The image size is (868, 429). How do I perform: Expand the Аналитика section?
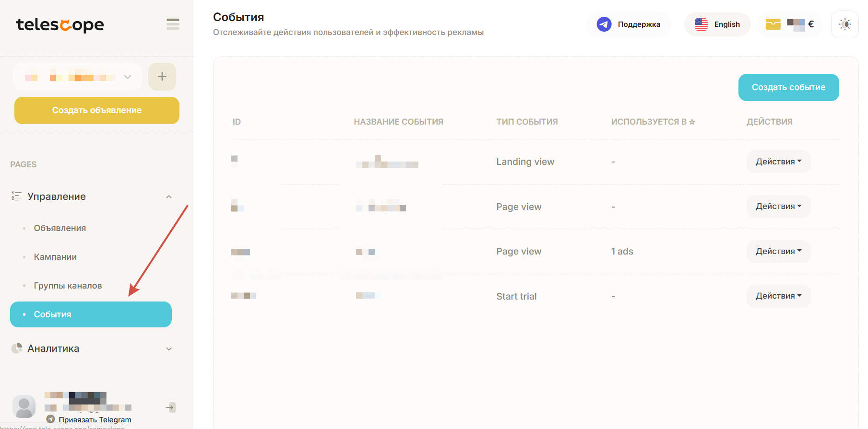click(x=168, y=349)
